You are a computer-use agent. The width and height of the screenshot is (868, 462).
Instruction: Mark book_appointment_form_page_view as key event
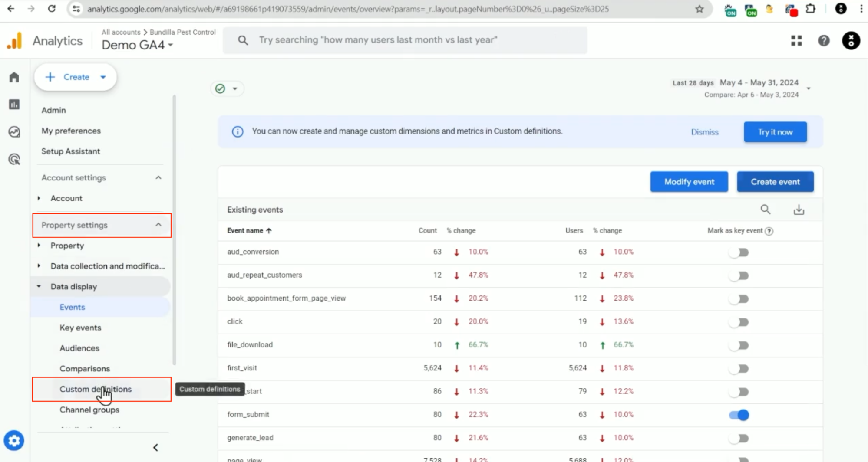739,299
